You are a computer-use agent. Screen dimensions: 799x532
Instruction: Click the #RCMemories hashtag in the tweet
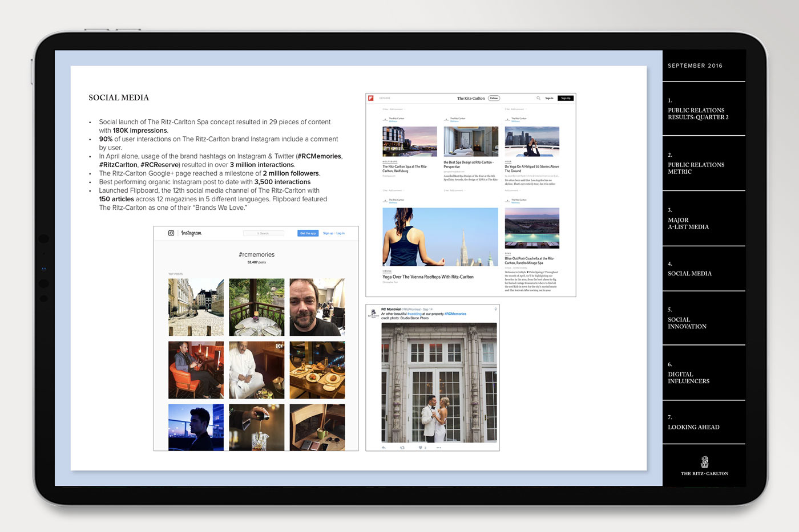(x=455, y=314)
